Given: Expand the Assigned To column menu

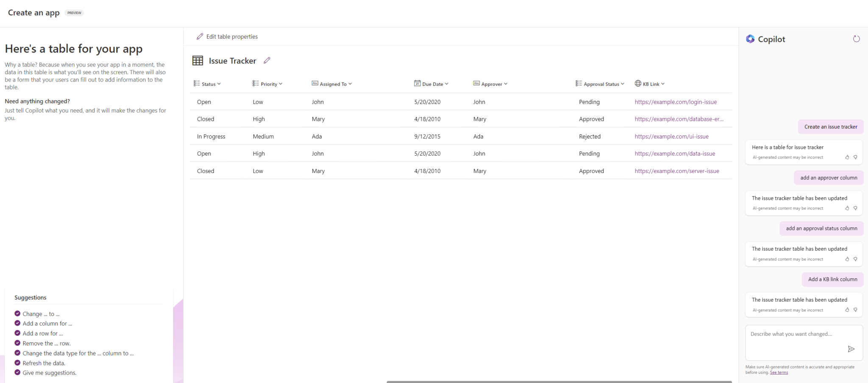Looking at the screenshot, I should pyautogui.click(x=350, y=84).
